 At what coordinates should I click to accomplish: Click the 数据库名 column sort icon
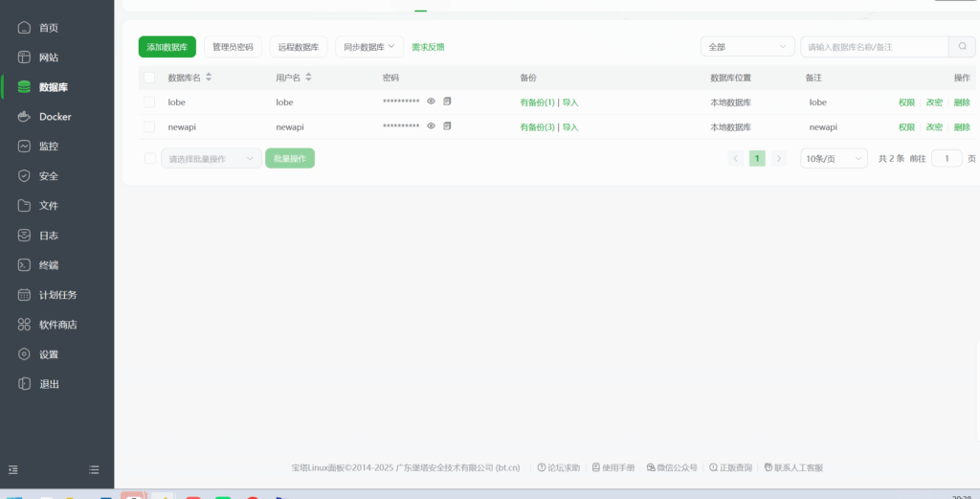pyautogui.click(x=209, y=78)
